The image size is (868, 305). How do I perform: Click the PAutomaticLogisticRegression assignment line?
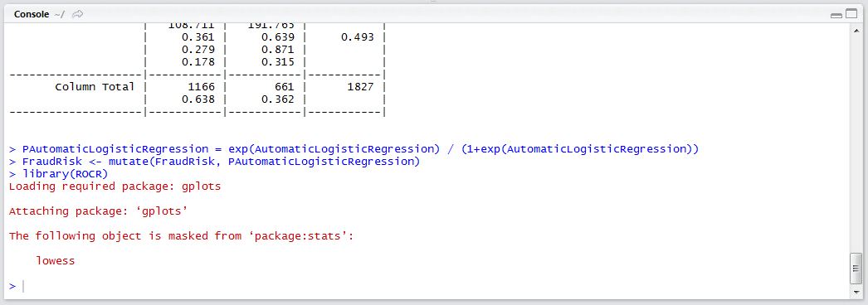pos(354,149)
